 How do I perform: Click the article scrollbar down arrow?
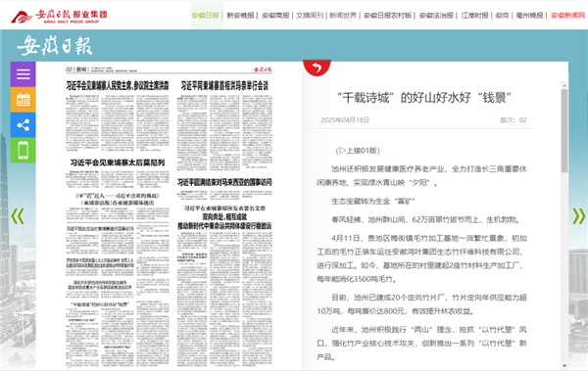(564, 366)
